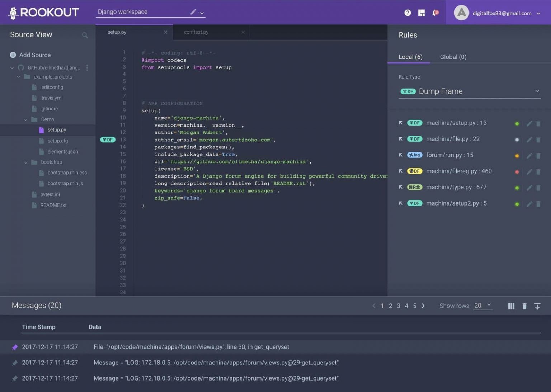Viewport: 551px width, 392px height.
Task: Click the Add Source plus icon
Action: click(13, 55)
